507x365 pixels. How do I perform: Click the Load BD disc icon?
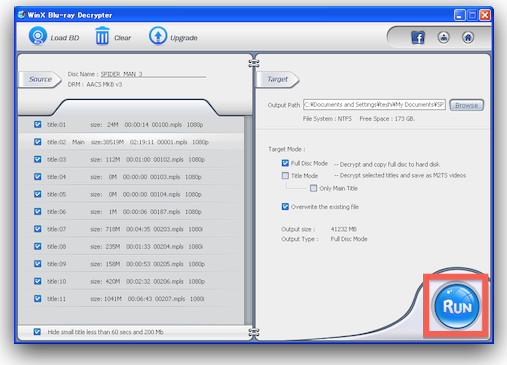[x=37, y=36]
